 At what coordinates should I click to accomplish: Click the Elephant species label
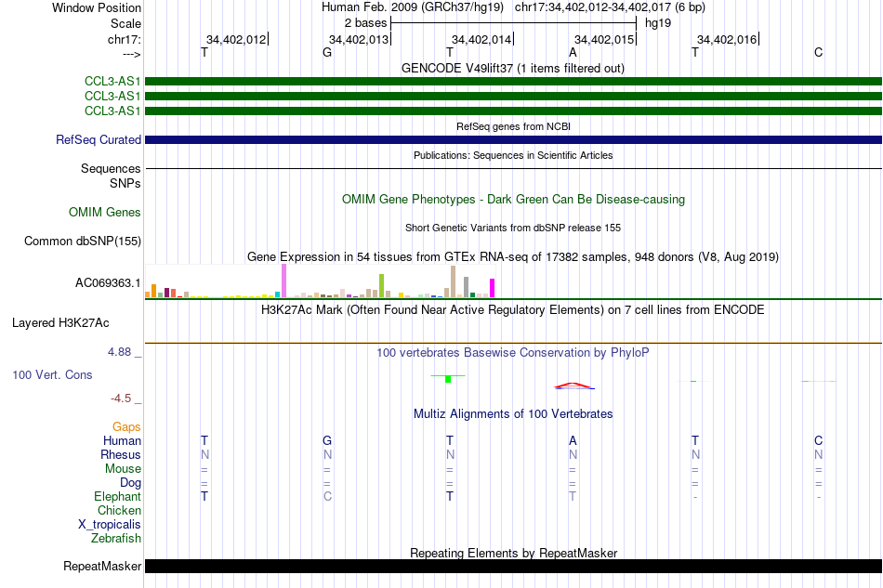[x=118, y=497]
